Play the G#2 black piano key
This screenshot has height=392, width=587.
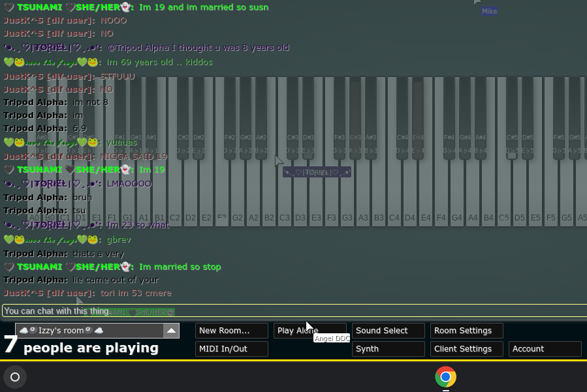click(x=246, y=118)
